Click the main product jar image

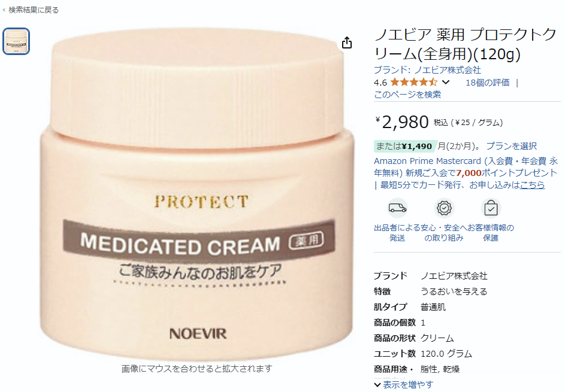point(197,195)
